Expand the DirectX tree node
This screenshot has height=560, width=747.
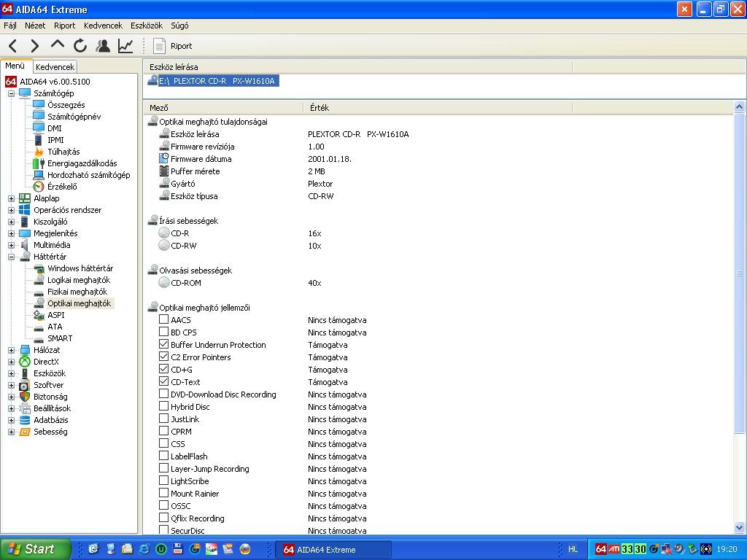click(x=11, y=362)
